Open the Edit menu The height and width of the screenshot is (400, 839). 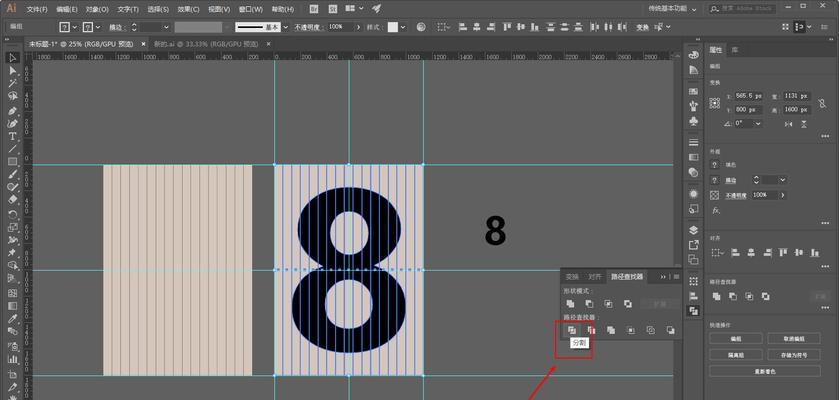click(66, 9)
